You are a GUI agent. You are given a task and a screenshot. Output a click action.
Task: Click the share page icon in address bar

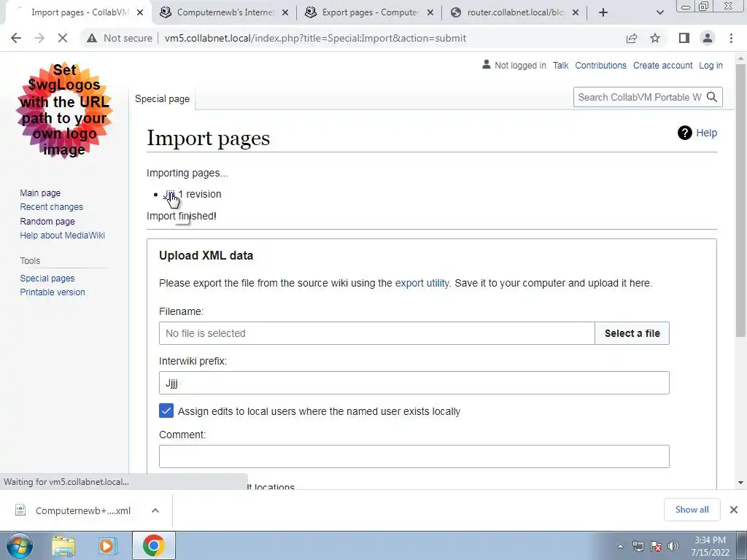click(632, 38)
